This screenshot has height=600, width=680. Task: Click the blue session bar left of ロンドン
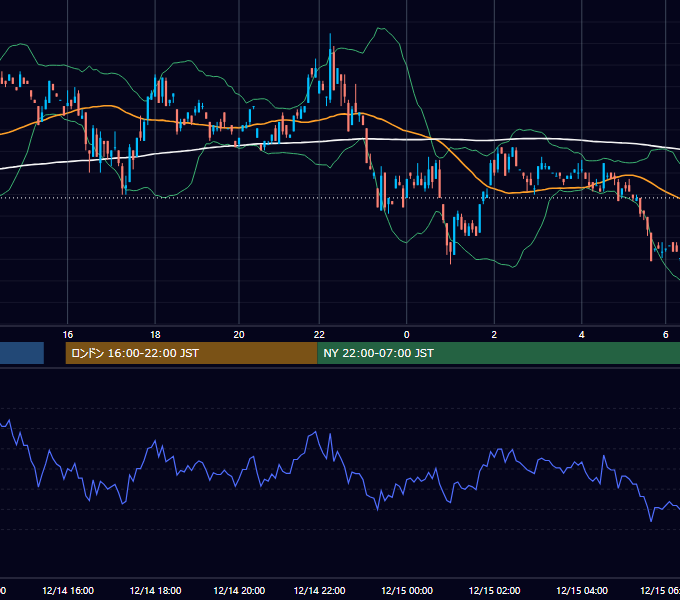coord(22,353)
